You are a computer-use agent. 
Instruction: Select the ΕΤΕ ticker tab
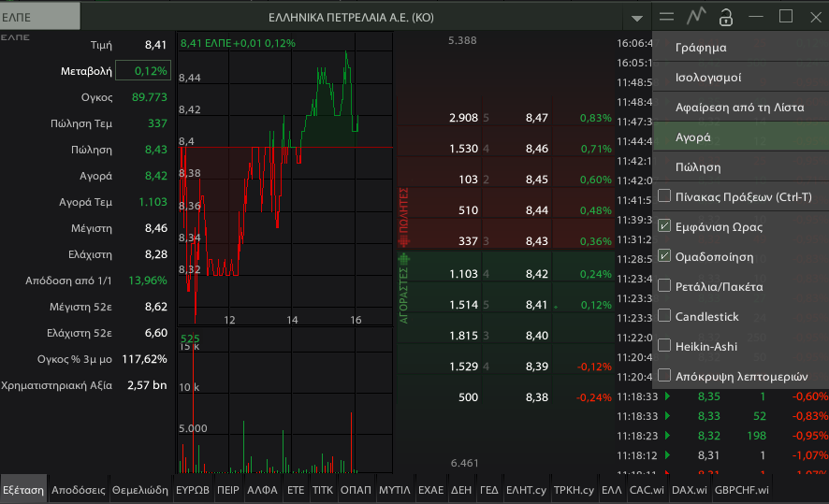(x=296, y=490)
